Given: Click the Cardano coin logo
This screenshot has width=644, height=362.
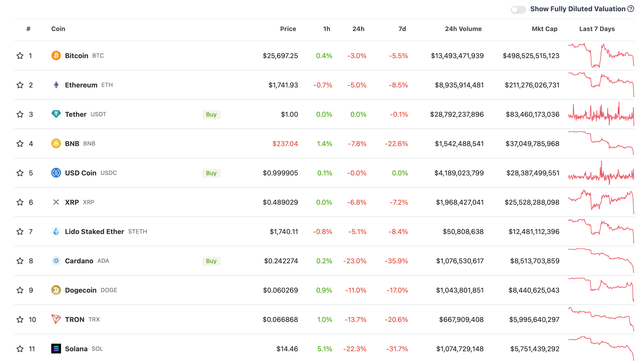Looking at the screenshot, I should point(56,261).
